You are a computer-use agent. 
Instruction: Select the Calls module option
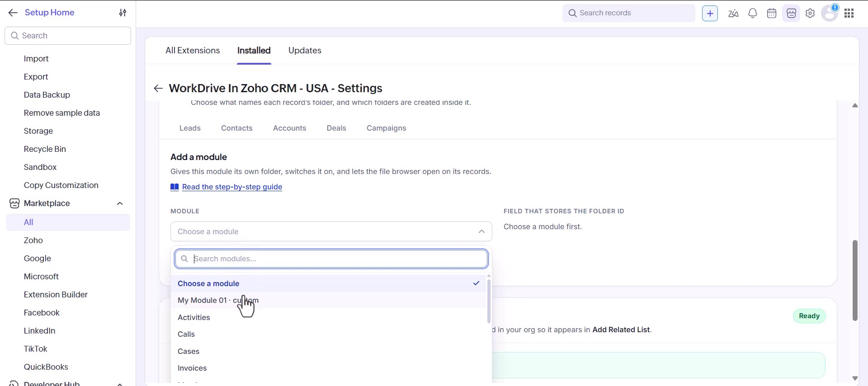pos(328,334)
